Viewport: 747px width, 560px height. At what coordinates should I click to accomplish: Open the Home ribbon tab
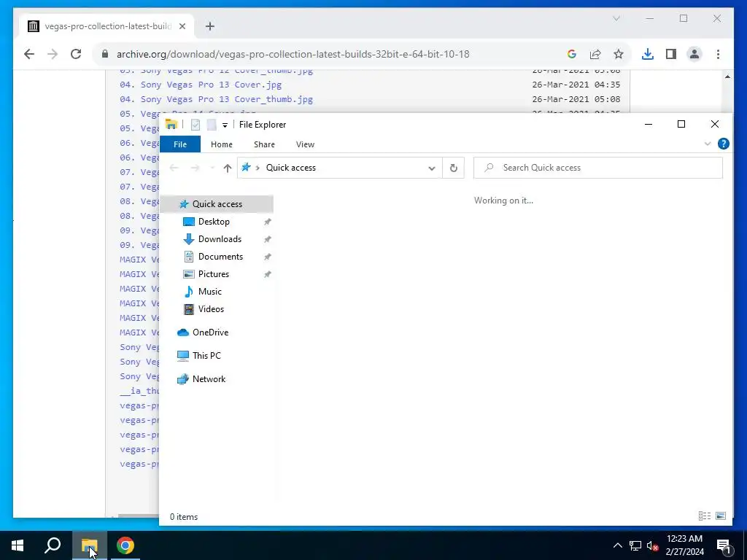[222, 144]
